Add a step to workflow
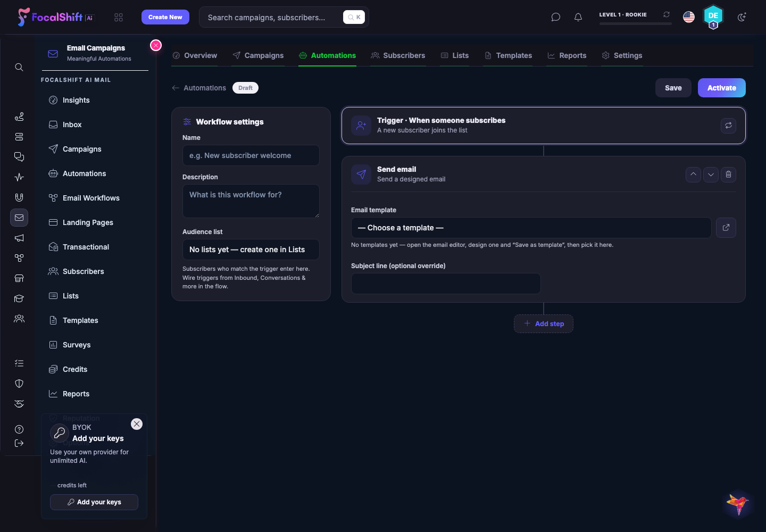Image resolution: width=766 pixels, height=532 pixels. tap(543, 323)
